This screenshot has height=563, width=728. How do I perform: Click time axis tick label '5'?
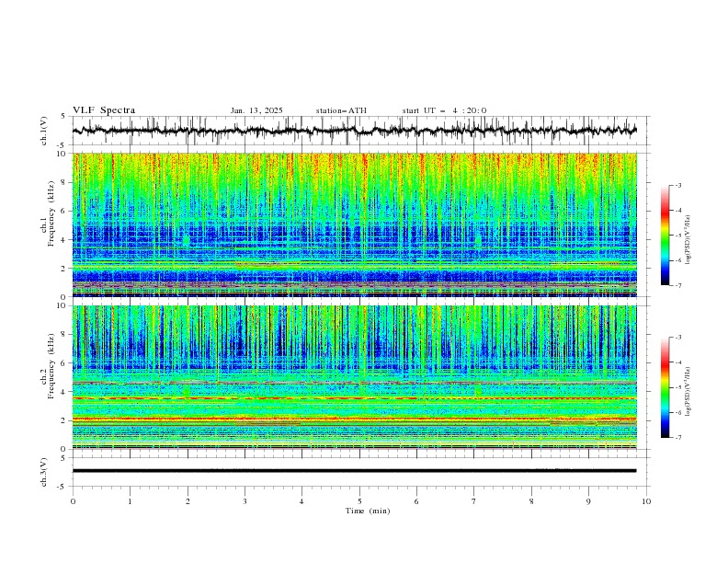click(x=359, y=501)
